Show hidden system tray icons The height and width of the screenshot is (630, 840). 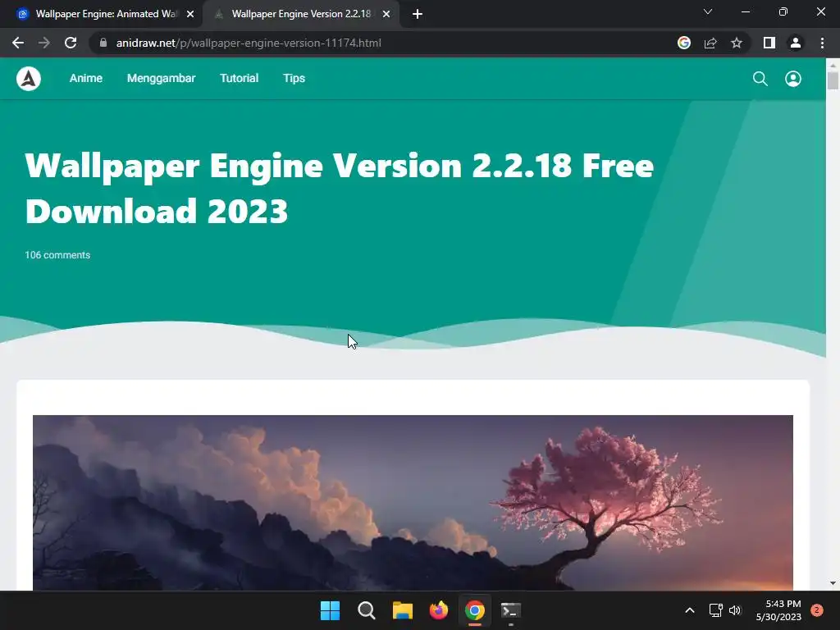pyautogui.click(x=690, y=610)
